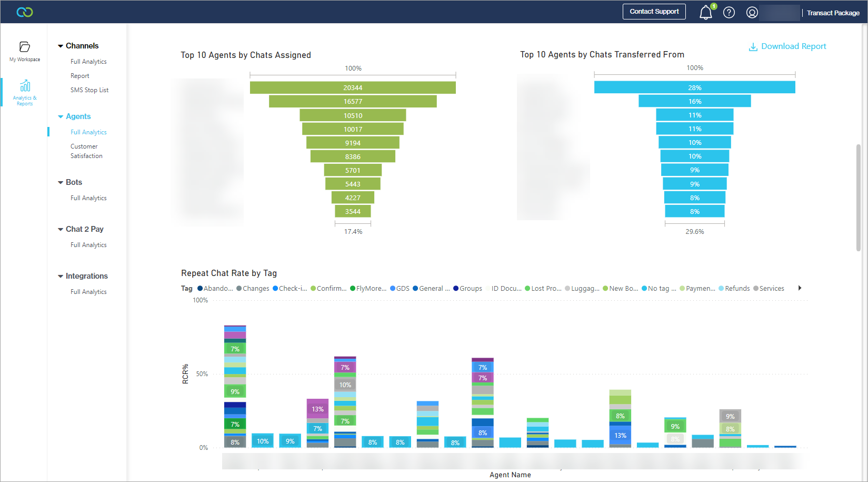Collapse the Channels section

61,46
